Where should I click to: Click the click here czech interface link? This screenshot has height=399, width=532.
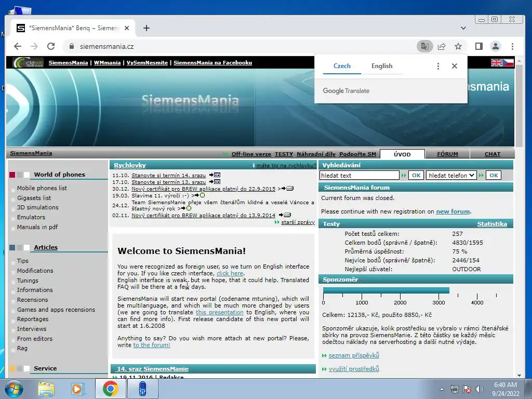coord(230,273)
